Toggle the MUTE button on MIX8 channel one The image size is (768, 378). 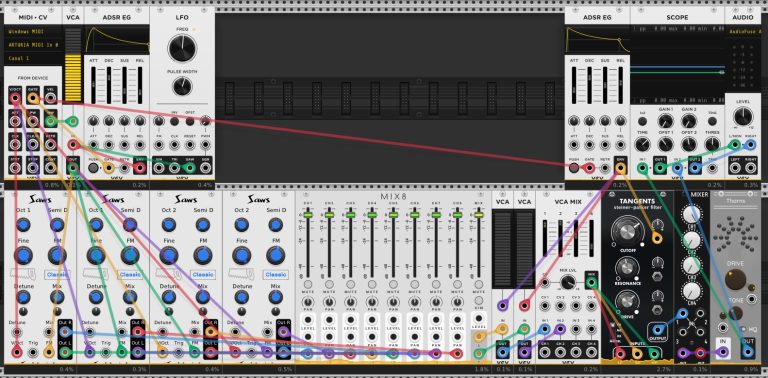(x=308, y=284)
